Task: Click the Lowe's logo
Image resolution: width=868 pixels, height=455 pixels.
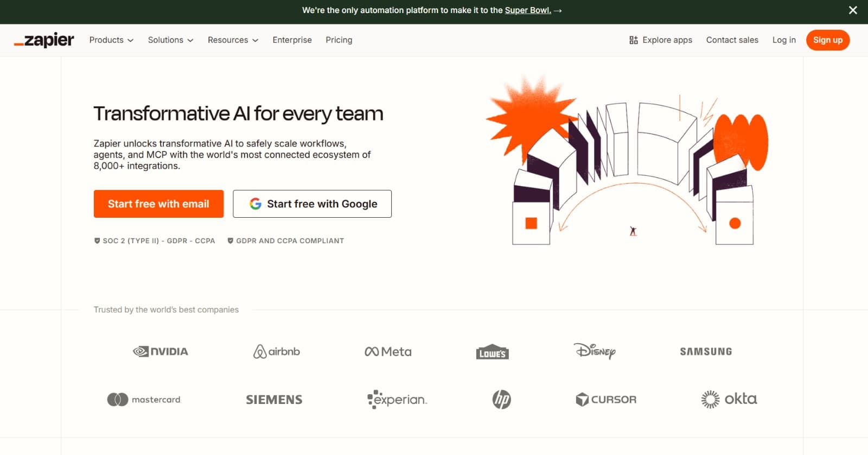Action: 493,352
